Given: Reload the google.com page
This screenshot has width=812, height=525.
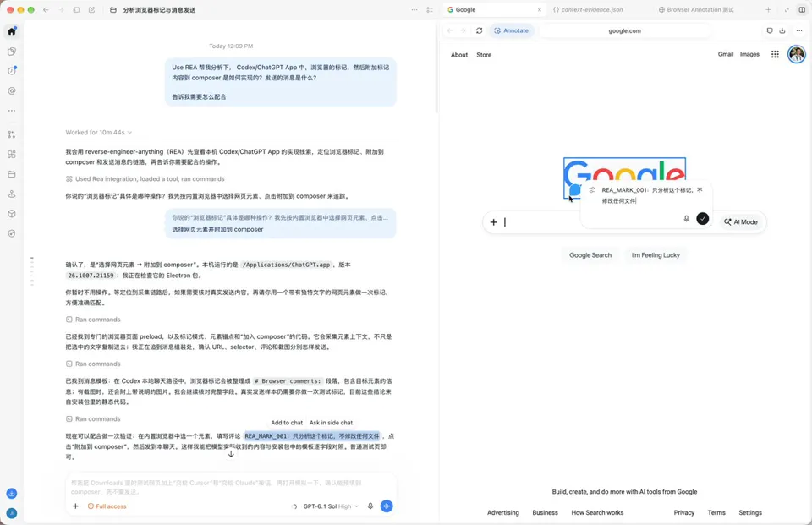Looking at the screenshot, I should tap(479, 30).
